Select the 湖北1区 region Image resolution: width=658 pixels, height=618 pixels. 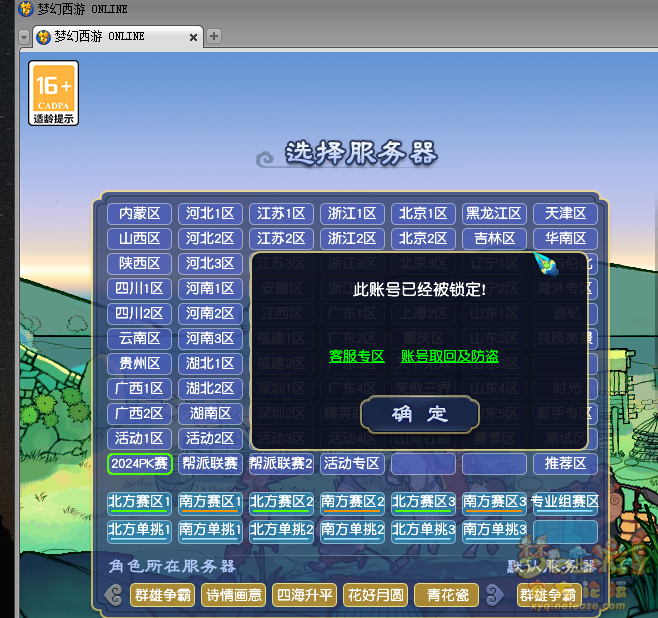pyautogui.click(x=210, y=363)
